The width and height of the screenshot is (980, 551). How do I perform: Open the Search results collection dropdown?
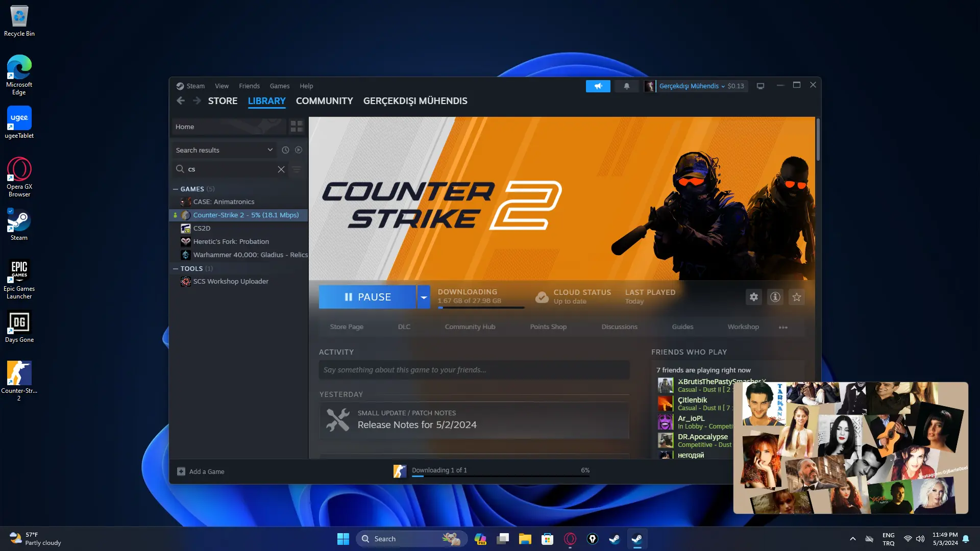pos(224,150)
